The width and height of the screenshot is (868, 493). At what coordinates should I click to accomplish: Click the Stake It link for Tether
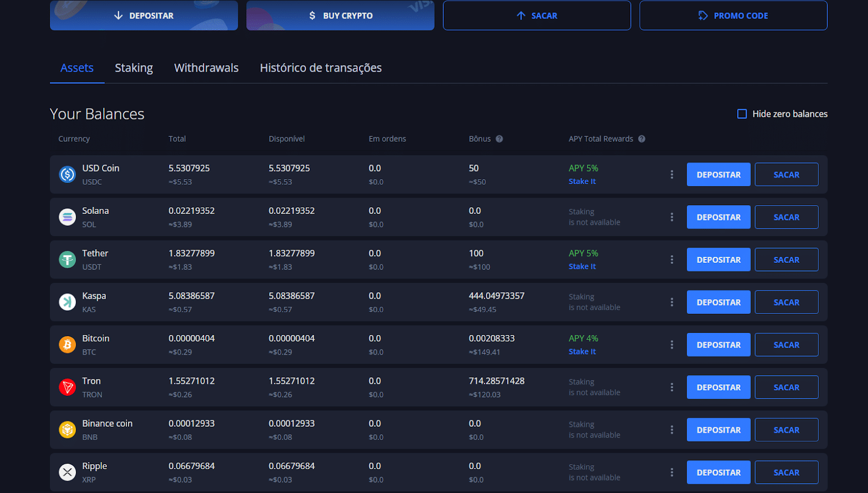click(582, 267)
